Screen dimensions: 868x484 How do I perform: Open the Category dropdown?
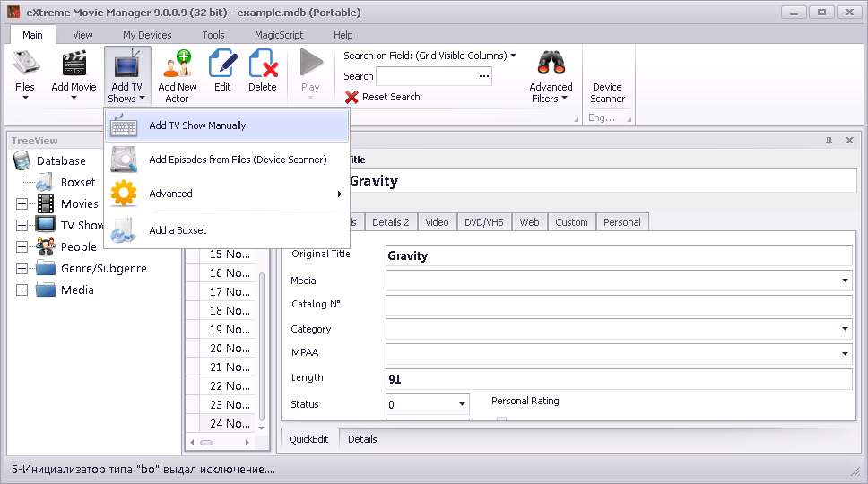tap(845, 329)
